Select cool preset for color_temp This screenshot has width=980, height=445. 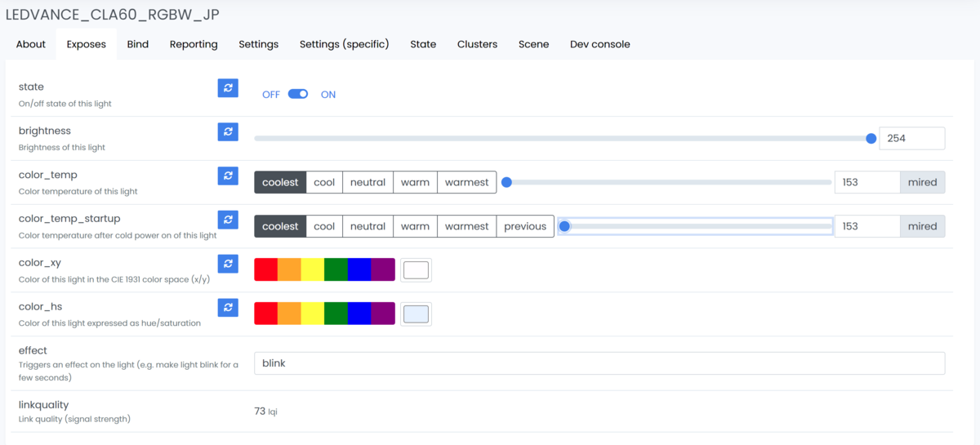(x=324, y=182)
